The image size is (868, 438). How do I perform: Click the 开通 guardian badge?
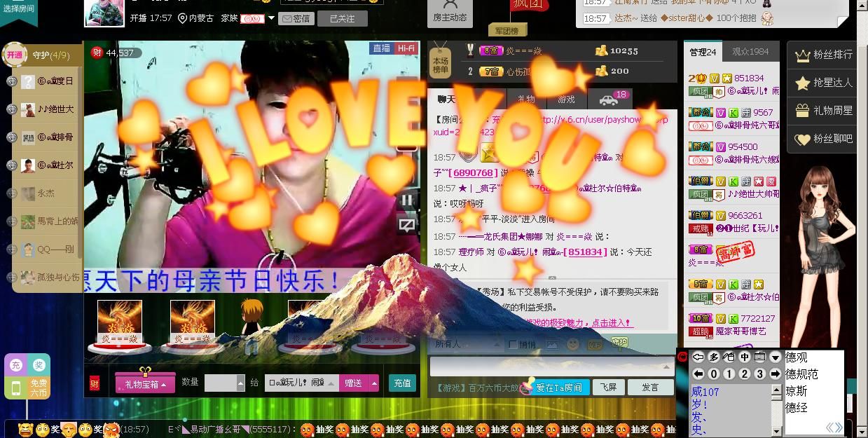coord(15,55)
